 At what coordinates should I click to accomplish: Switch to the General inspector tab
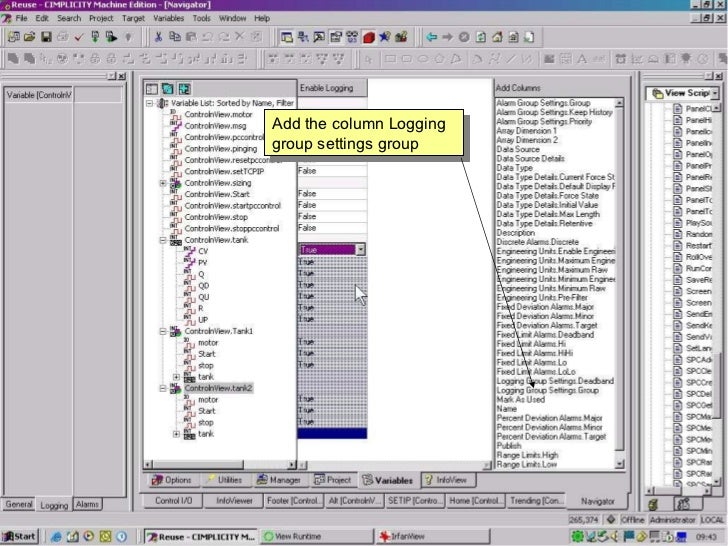click(19, 504)
